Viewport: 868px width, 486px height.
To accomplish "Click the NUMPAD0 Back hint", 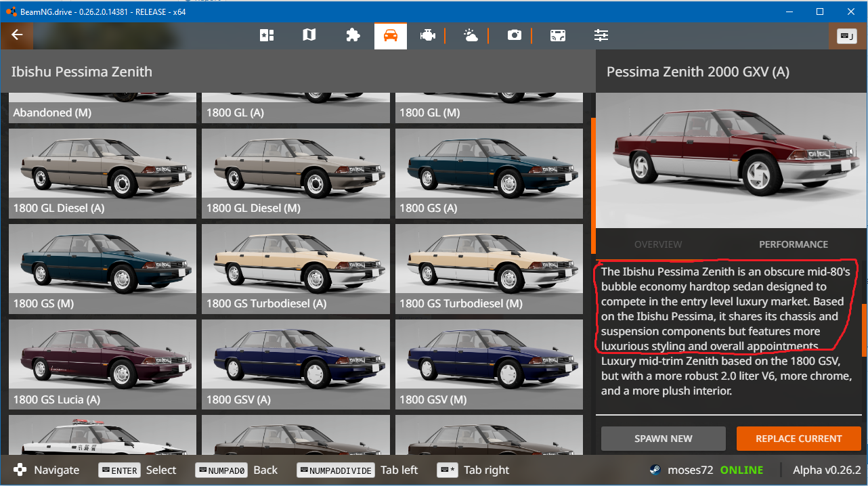I will pos(236,470).
